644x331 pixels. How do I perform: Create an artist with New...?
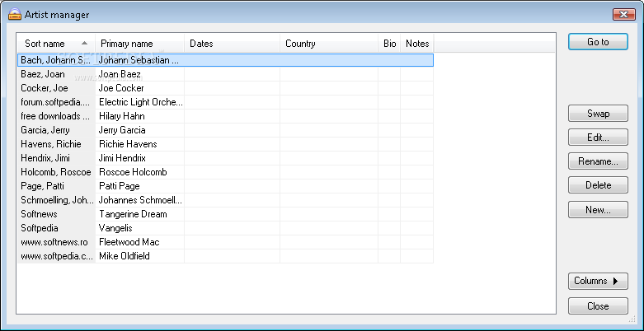click(598, 210)
